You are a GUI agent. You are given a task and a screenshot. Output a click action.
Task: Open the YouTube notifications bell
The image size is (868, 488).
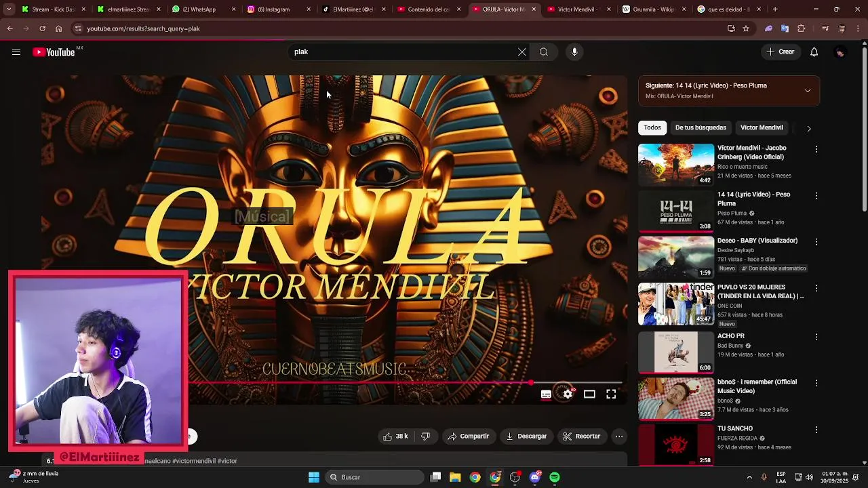tap(814, 52)
